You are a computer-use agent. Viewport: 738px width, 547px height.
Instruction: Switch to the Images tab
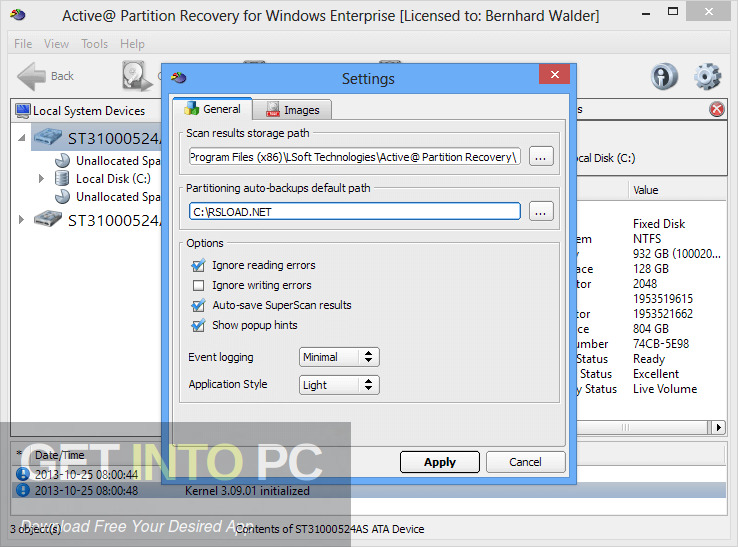pos(292,110)
